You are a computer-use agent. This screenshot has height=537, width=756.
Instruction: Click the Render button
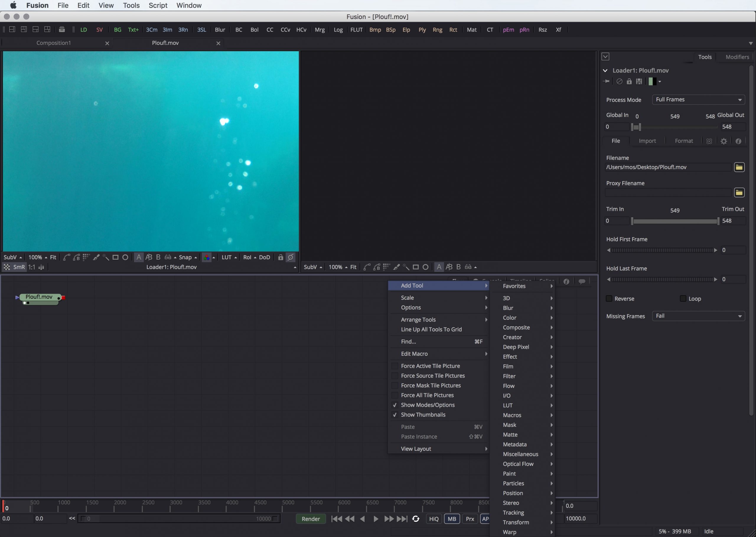(x=311, y=519)
